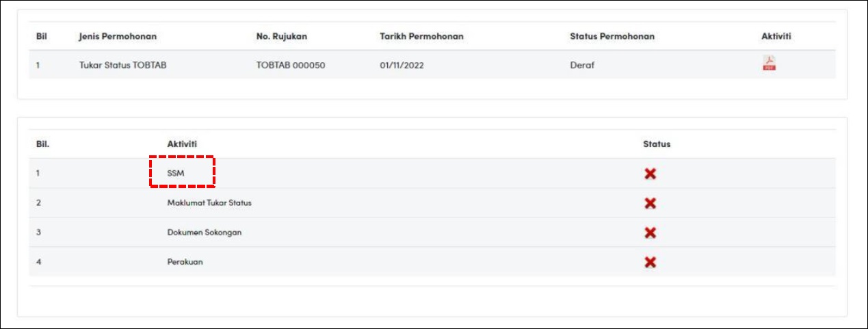The height and width of the screenshot is (329, 868).
Task: Open the SSM activity link
Action: 176,174
